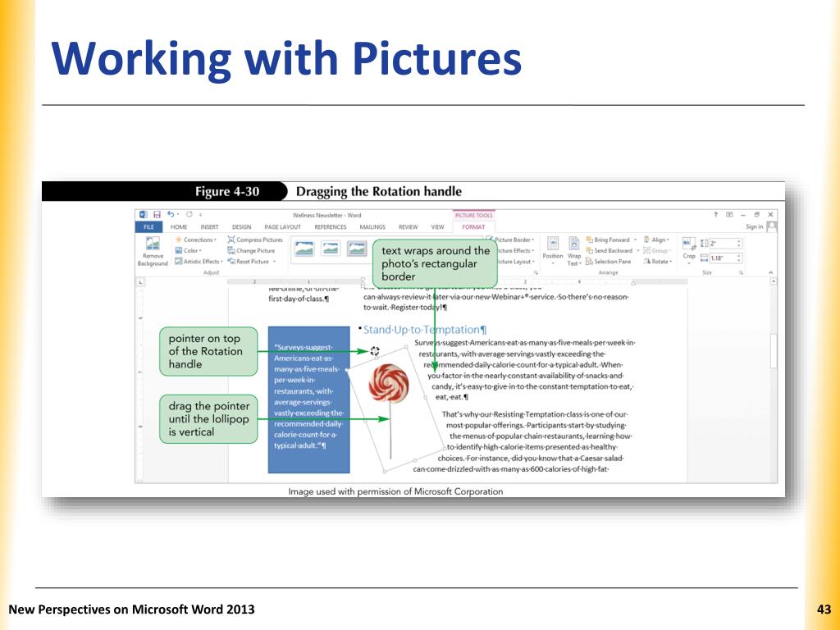Switch to the REVIEW tab
Viewport: 840px width, 630px height.
point(409,227)
